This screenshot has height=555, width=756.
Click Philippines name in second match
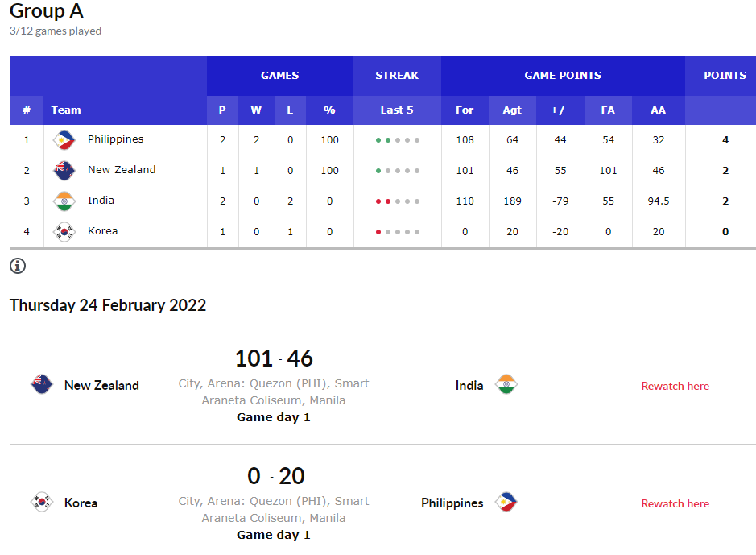pyautogui.click(x=452, y=503)
